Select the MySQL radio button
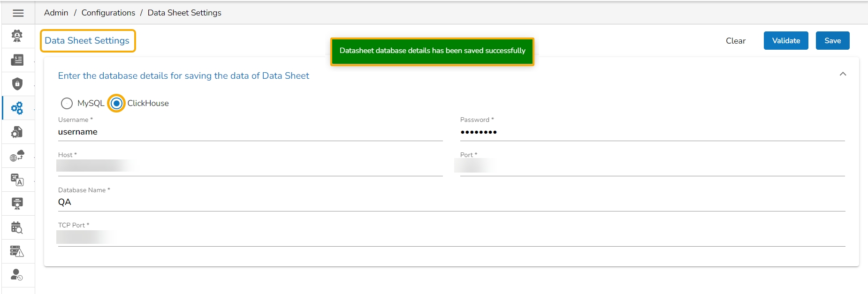The image size is (868, 294). coord(67,103)
